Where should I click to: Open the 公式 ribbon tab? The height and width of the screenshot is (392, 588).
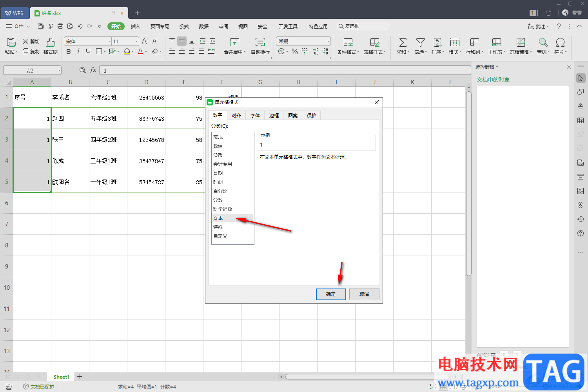(x=184, y=26)
